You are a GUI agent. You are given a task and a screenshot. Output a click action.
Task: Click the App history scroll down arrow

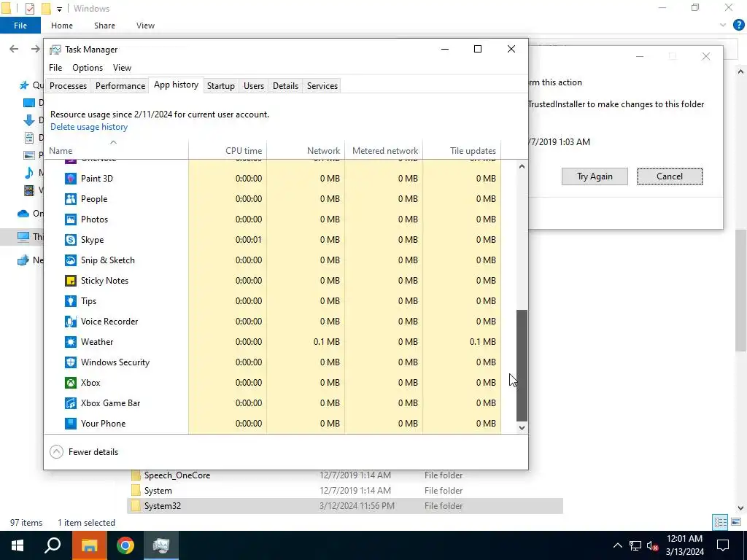point(522,427)
